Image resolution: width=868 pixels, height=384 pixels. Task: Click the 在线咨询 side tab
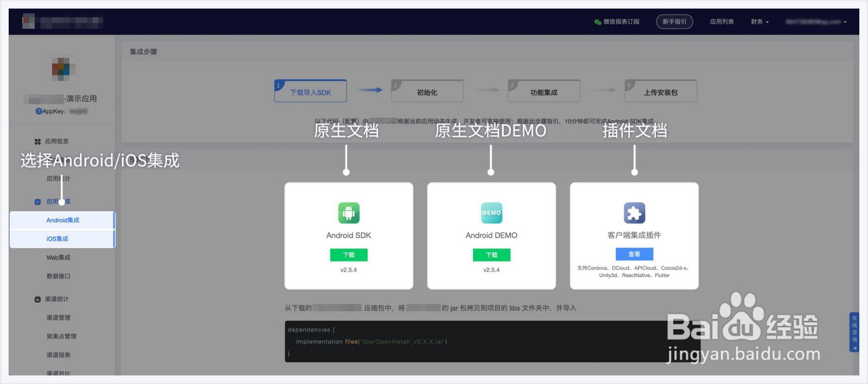[854, 332]
